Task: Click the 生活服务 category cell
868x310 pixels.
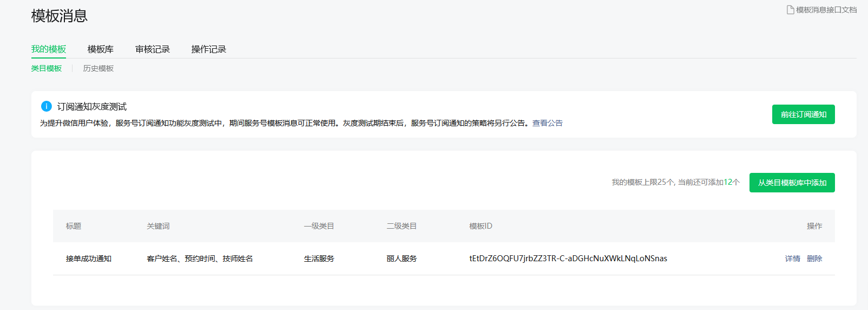Action: [x=319, y=259]
